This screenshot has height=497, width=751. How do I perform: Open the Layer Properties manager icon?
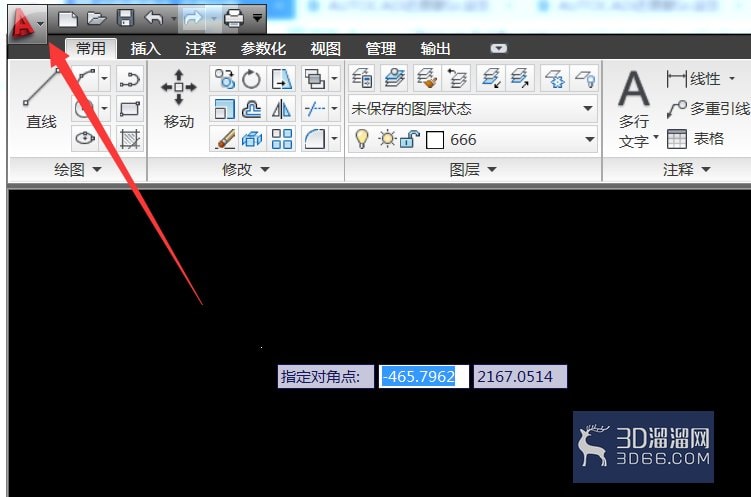pyautogui.click(x=362, y=78)
